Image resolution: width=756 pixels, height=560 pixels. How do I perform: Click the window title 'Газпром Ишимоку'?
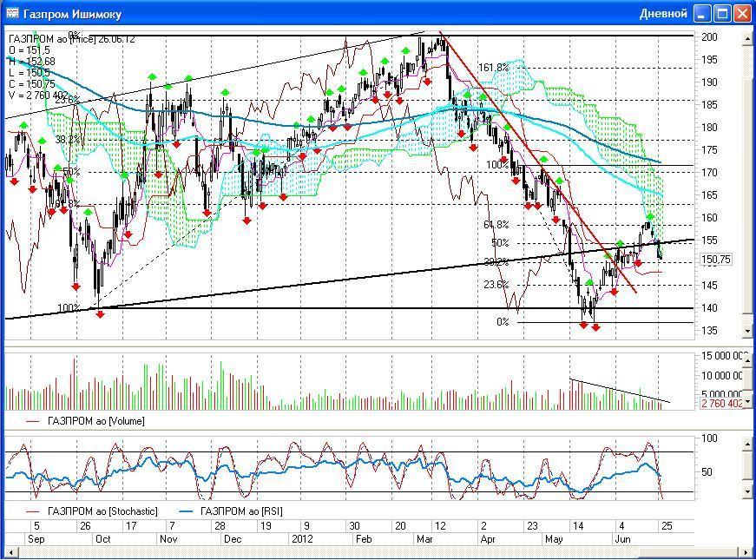pos(72,14)
